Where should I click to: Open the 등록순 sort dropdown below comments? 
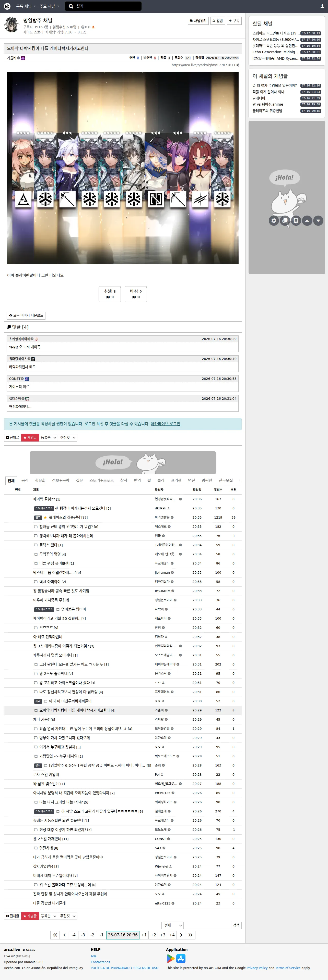(48, 437)
